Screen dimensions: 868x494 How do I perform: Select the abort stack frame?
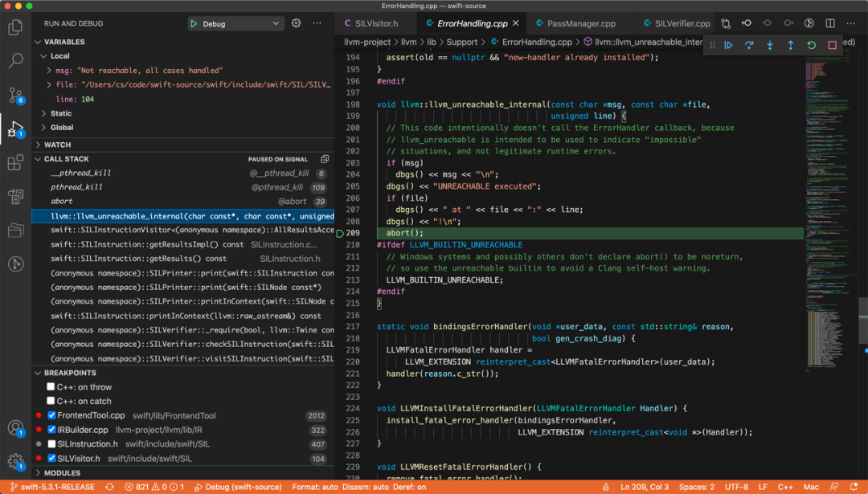pos(183,202)
